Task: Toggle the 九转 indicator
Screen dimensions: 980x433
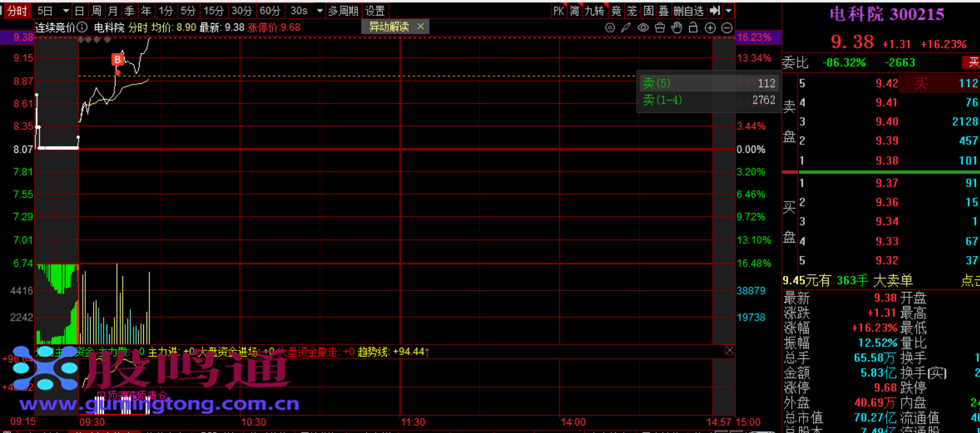Action: [x=594, y=11]
